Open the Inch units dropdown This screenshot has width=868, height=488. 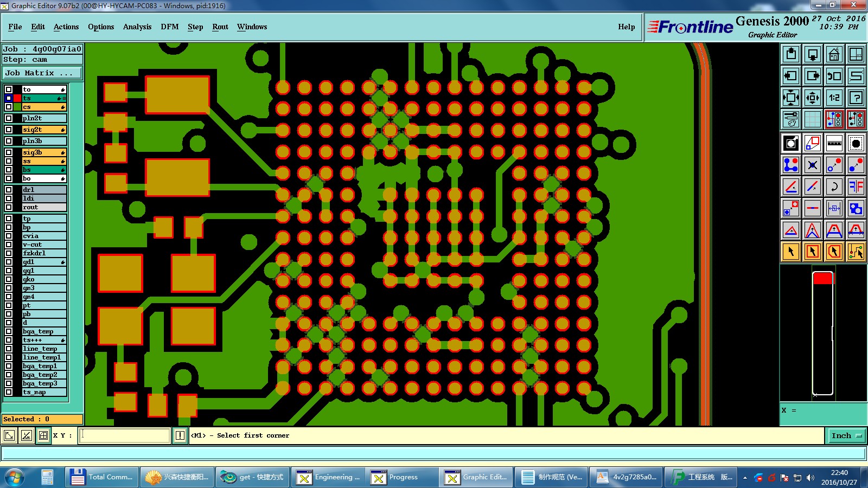(x=846, y=435)
